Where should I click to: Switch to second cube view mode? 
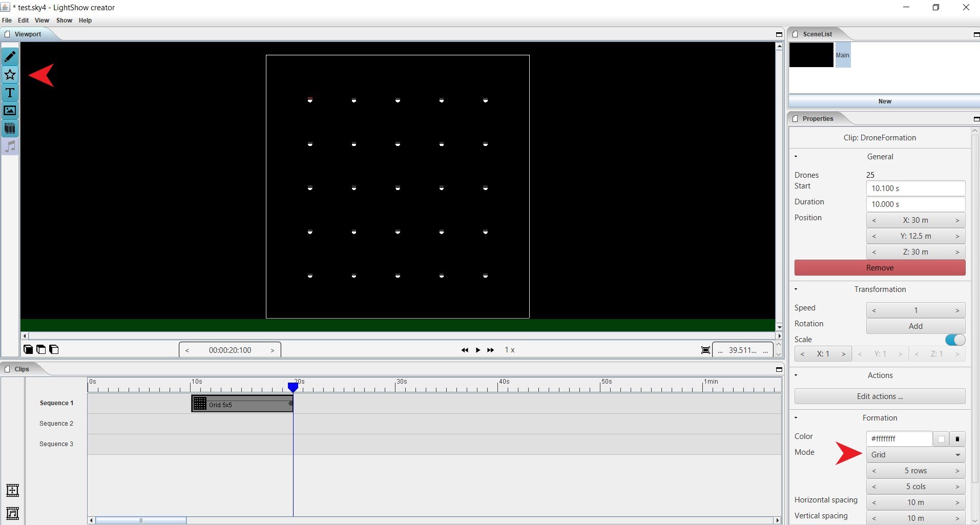coord(41,349)
